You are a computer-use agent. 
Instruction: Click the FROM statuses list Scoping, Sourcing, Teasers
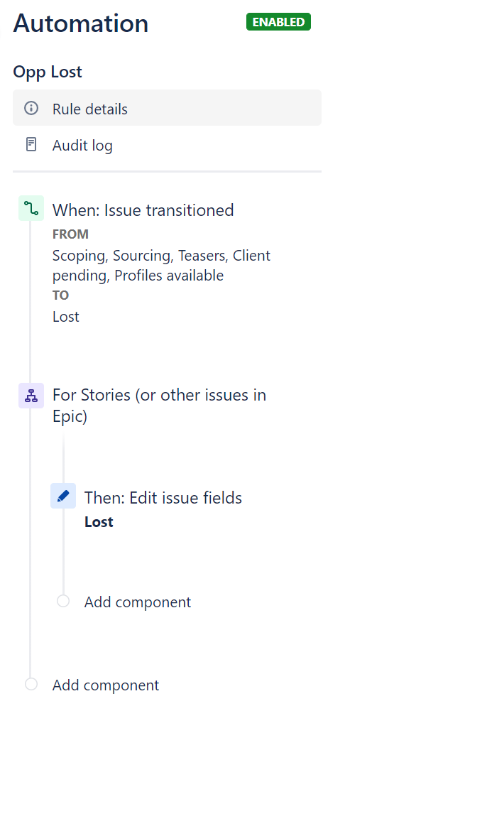tap(161, 266)
